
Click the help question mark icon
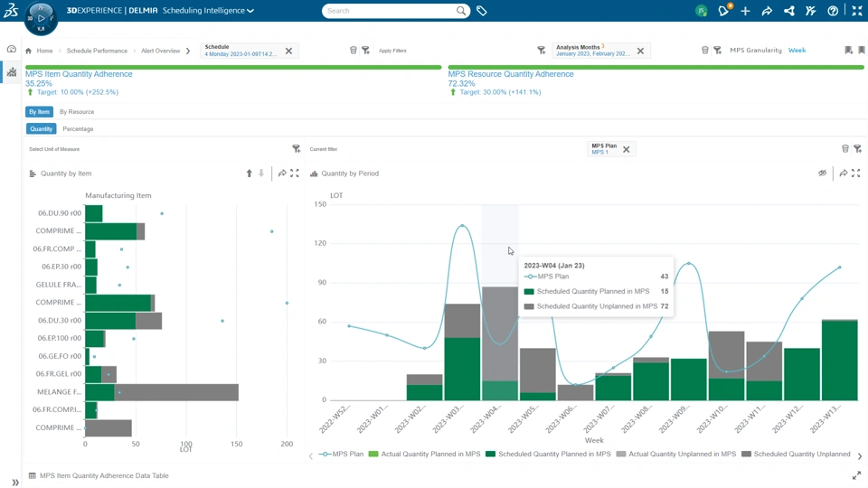pyautogui.click(x=833, y=11)
